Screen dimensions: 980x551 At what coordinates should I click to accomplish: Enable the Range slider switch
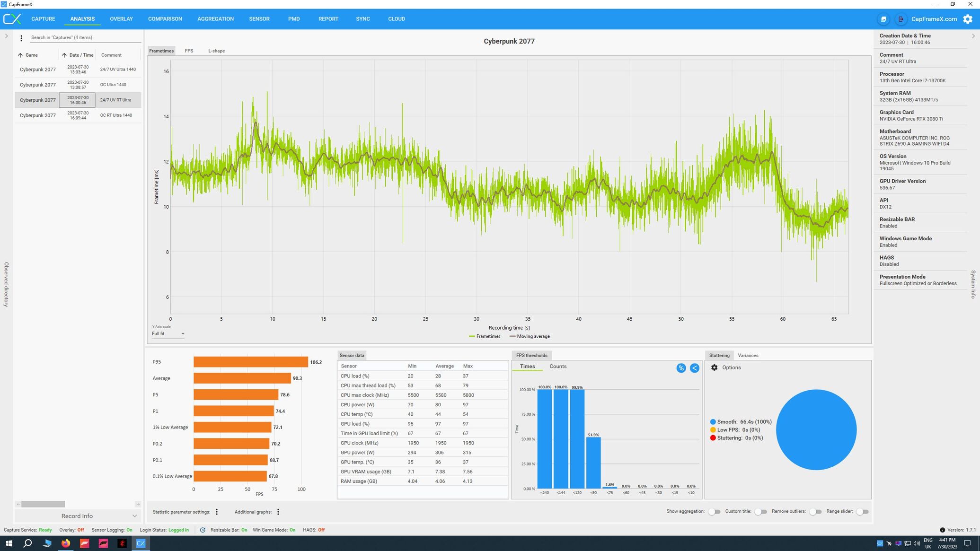pyautogui.click(x=862, y=512)
